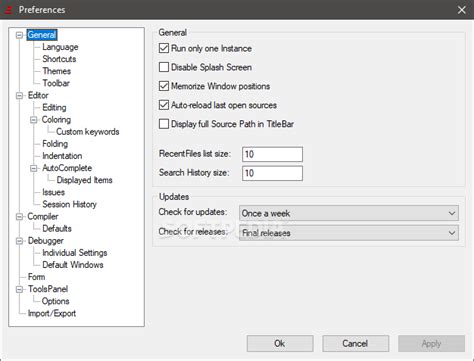Select Issues in the tree
This screenshot has height=361, width=474.
click(54, 192)
